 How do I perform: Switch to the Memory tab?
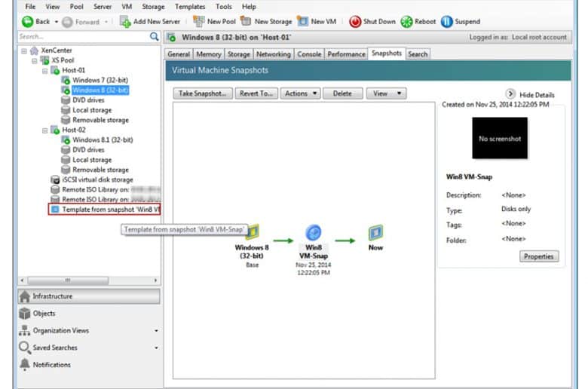(209, 54)
